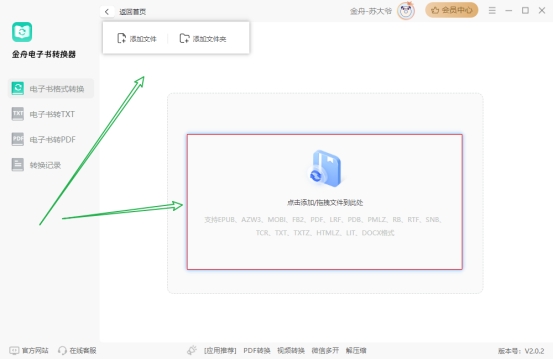Close the window
Image resolution: width=553 pixels, height=360 pixels.
point(542,11)
